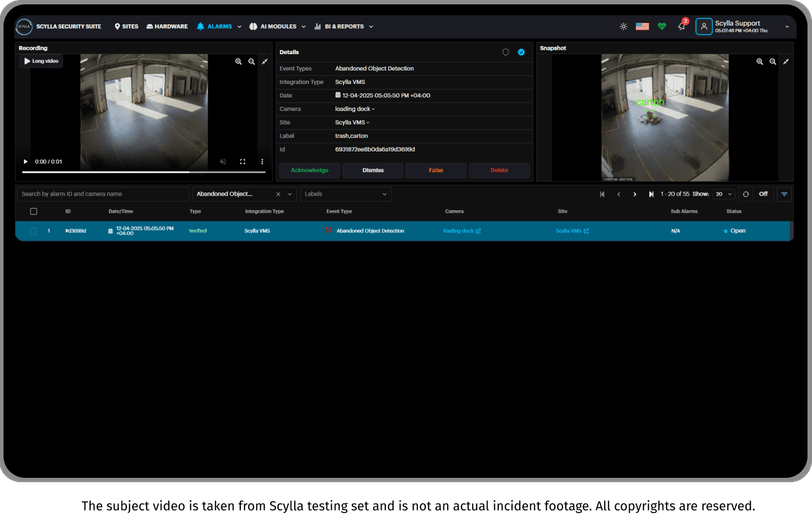Image resolution: width=812 pixels, height=519 pixels.
Task: Click the red event type icon in row
Action: pos(328,230)
